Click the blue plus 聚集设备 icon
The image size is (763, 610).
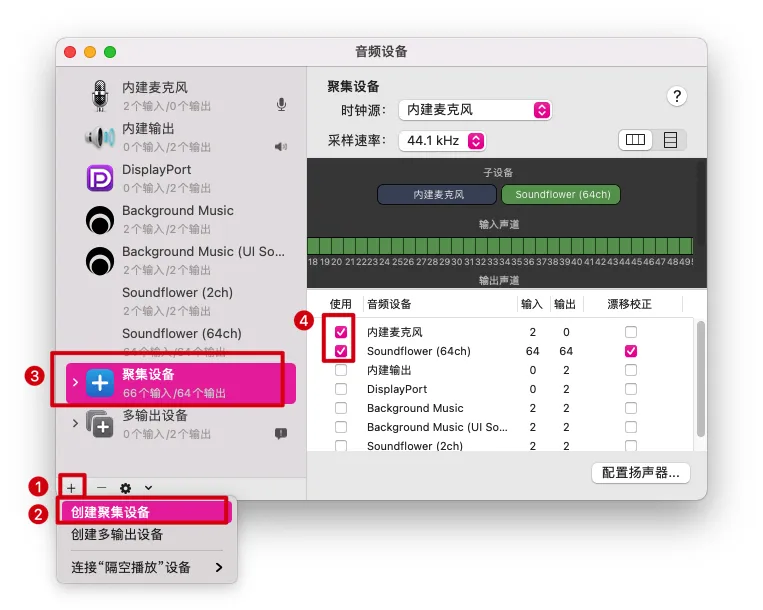(100, 383)
